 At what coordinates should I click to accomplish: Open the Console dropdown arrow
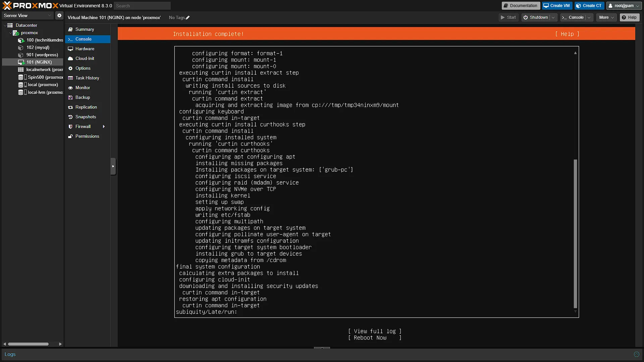point(589,17)
